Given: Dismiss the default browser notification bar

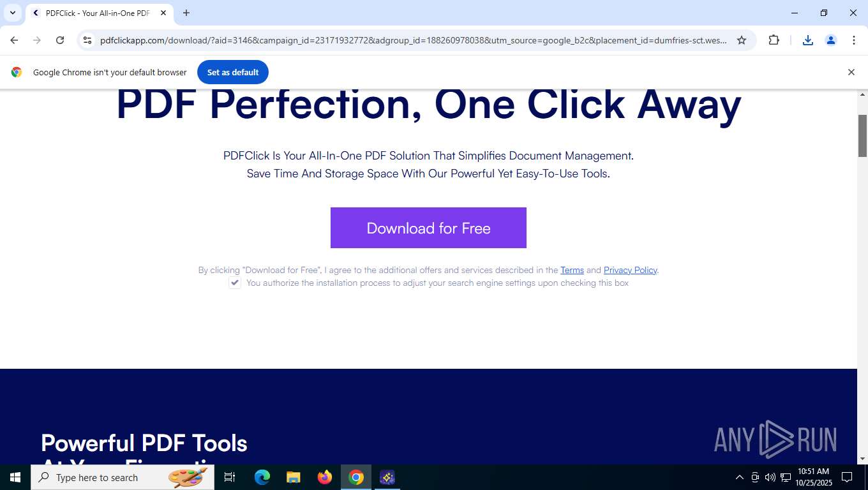Looking at the screenshot, I should [851, 72].
